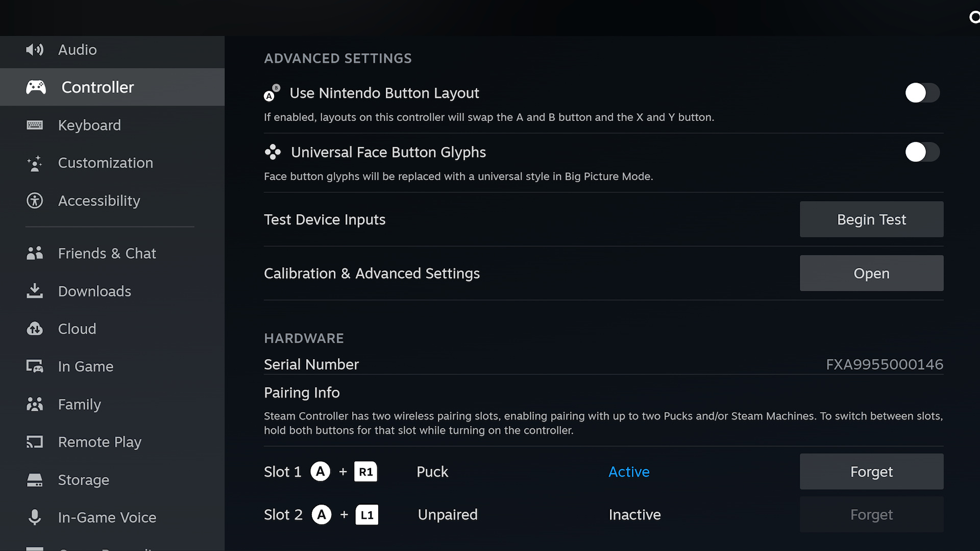Open Cloud settings via cloud icon
This screenshot has height=551, width=980.
34,329
